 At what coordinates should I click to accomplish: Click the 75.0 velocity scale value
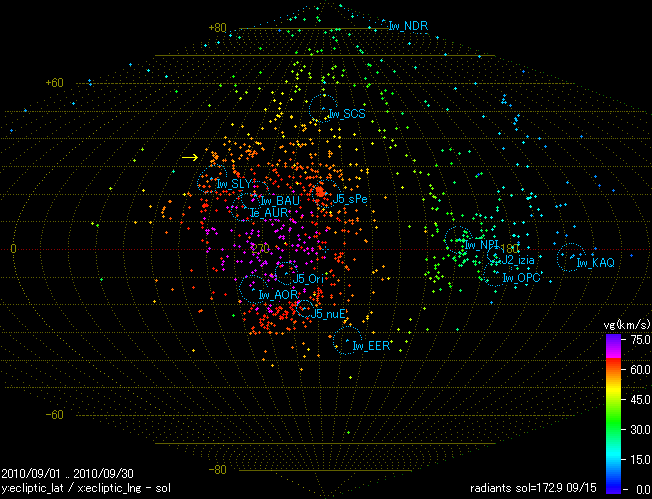640,340
